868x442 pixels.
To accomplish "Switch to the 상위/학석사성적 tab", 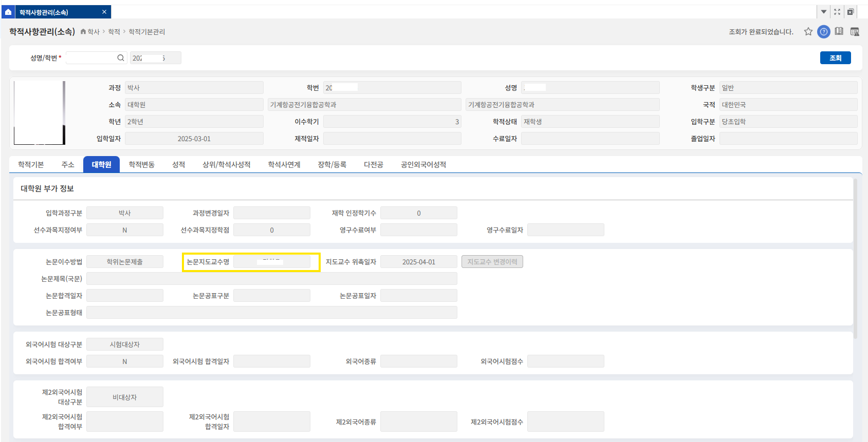I will tap(227, 164).
